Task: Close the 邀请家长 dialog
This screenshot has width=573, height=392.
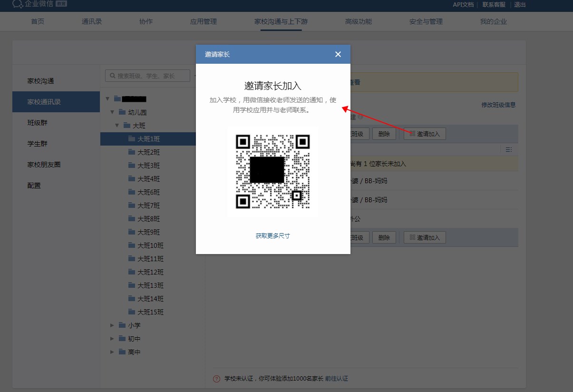Action: click(338, 54)
